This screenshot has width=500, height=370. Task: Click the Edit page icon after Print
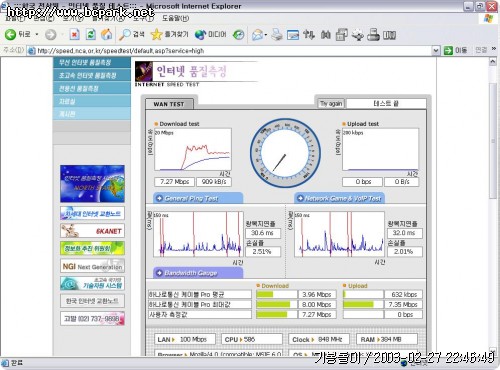[x=293, y=34]
